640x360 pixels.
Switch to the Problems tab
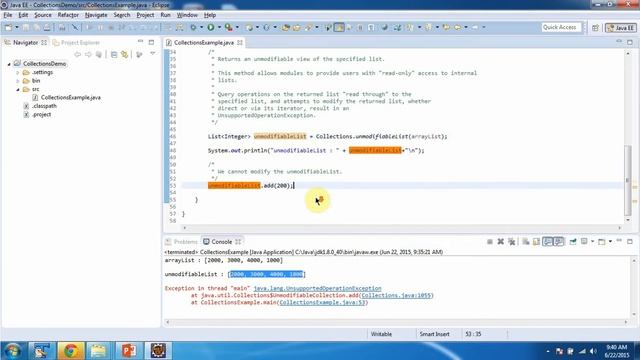(181, 242)
